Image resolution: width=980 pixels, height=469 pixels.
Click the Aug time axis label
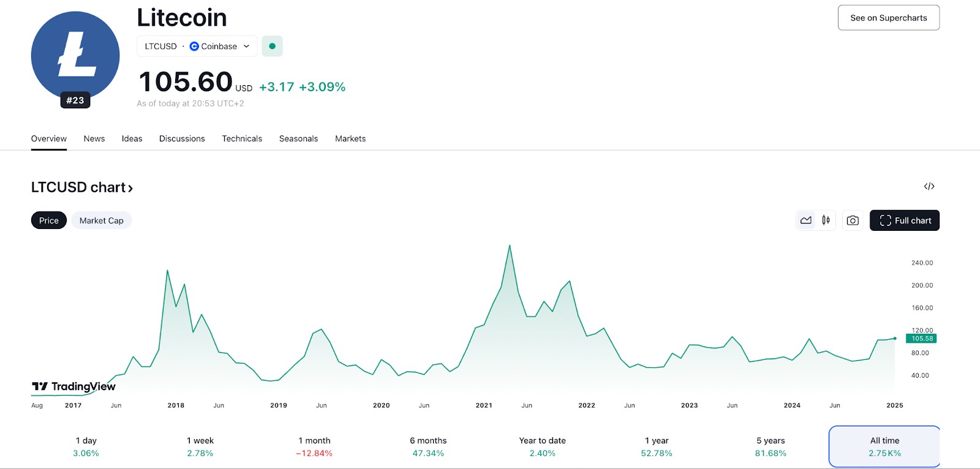[37, 405]
